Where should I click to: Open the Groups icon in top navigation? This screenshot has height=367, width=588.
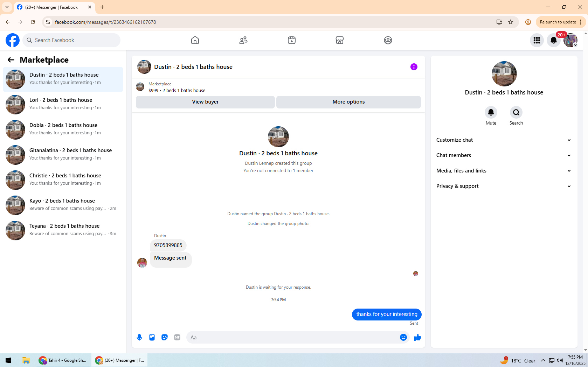pos(388,40)
